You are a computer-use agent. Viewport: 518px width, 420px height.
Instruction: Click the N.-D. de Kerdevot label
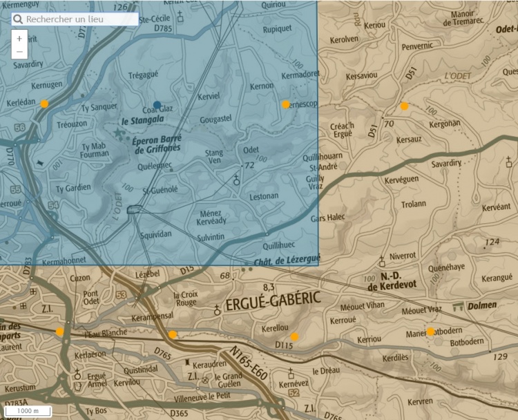(x=392, y=281)
